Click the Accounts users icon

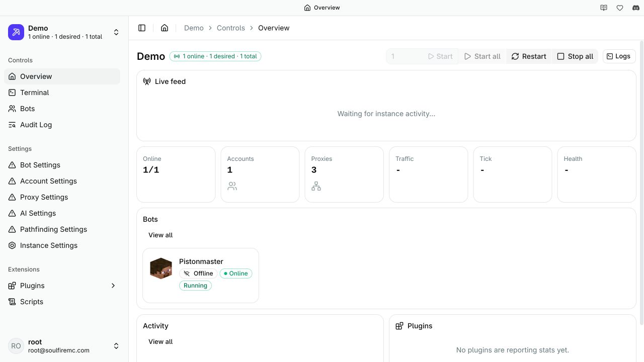point(232,186)
